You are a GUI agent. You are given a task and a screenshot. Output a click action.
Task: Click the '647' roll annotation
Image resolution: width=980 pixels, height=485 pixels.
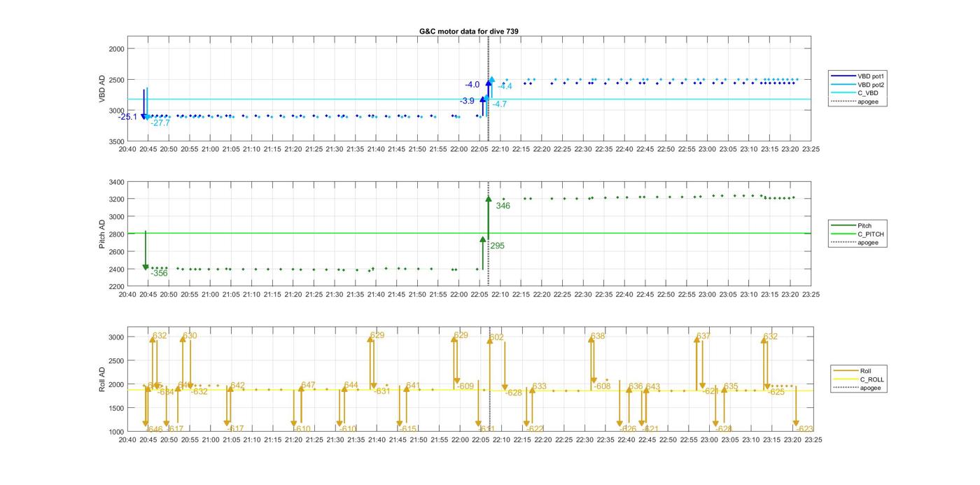click(308, 386)
